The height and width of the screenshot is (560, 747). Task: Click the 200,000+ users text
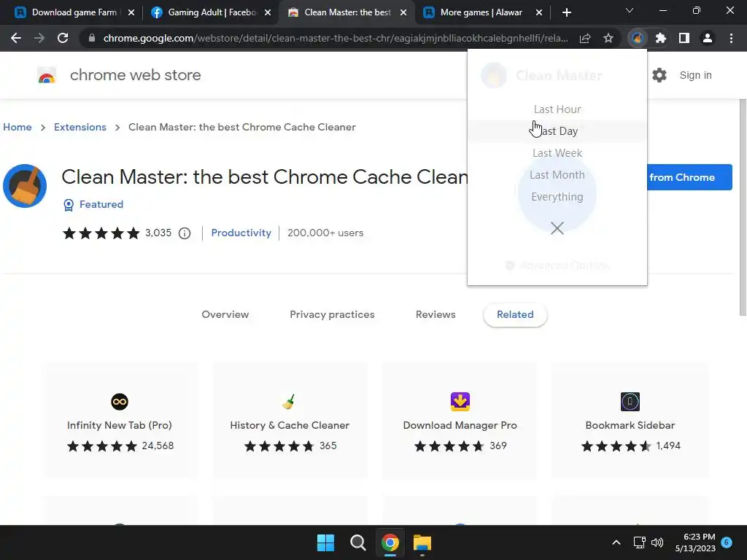pos(325,233)
